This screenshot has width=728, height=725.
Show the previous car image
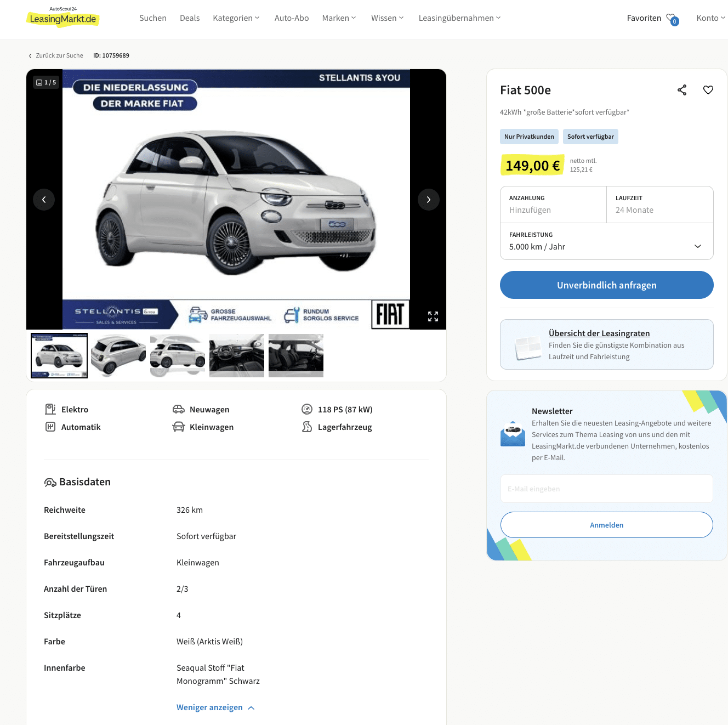pyautogui.click(x=44, y=200)
